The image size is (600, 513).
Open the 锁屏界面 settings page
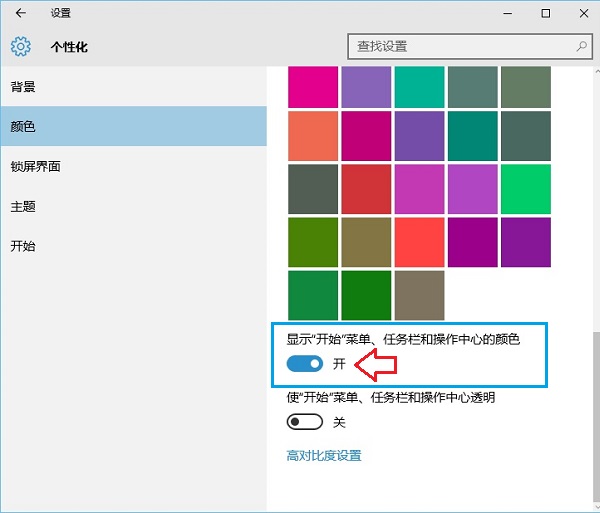tap(36, 166)
